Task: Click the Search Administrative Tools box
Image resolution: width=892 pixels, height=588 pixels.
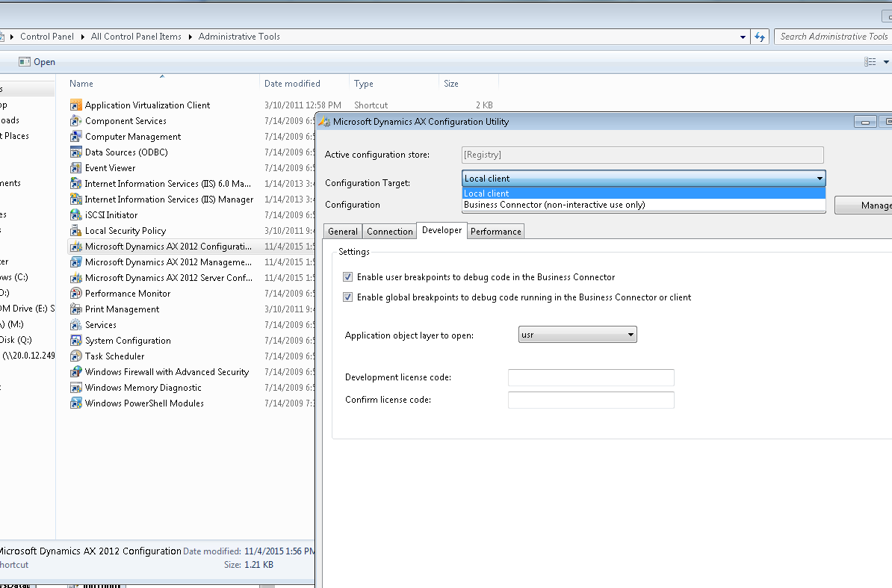Action: point(833,37)
